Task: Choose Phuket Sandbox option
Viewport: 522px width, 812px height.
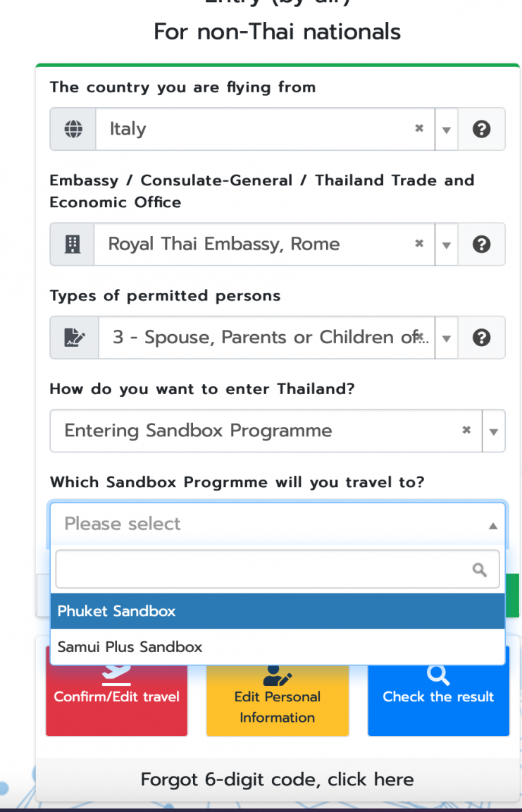Action: pyautogui.click(x=278, y=611)
